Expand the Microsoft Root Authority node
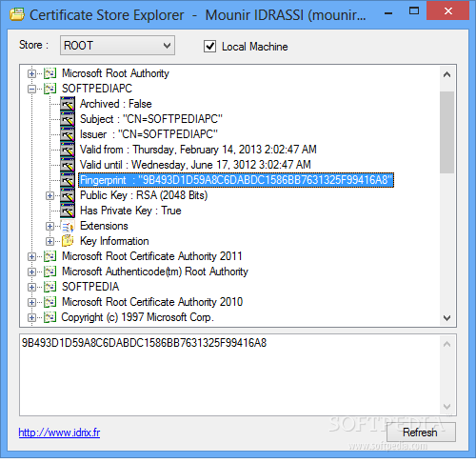Image resolution: width=476 pixels, height=463 pixels. 31,73
